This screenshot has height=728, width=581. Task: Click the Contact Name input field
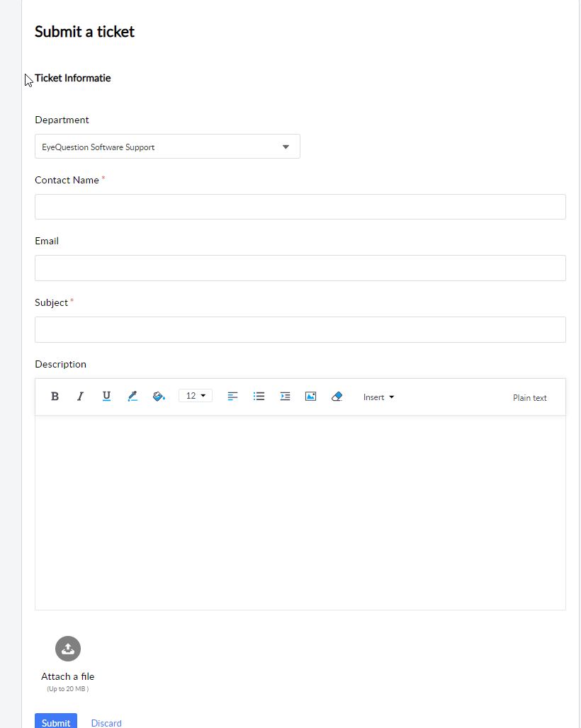click(x=300, y=207)
